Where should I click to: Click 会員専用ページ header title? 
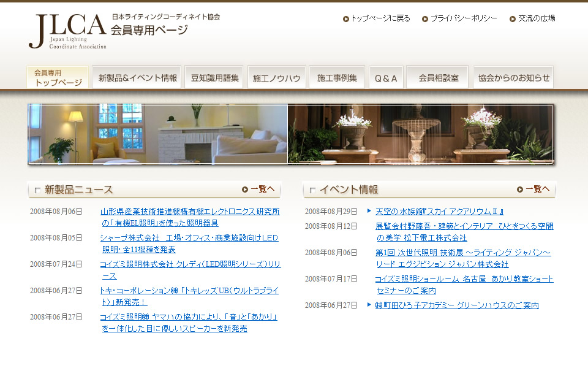[149, 29]
